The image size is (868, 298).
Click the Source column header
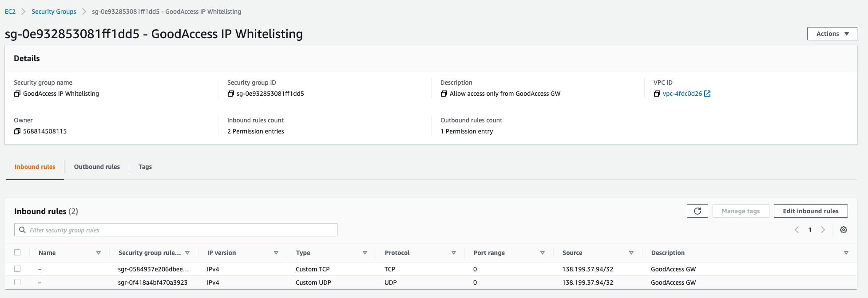pyautogui.click(x=572, y=253)
